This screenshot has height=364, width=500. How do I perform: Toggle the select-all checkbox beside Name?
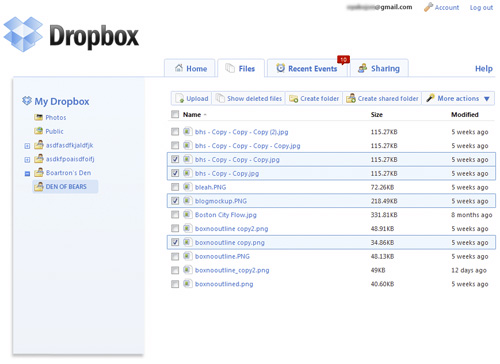175,114
